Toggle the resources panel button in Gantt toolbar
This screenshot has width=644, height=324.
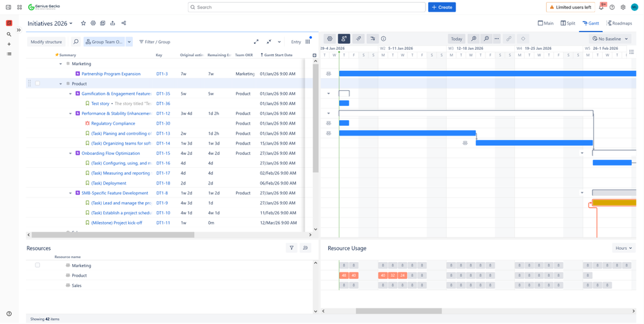[x=344, y=39]
